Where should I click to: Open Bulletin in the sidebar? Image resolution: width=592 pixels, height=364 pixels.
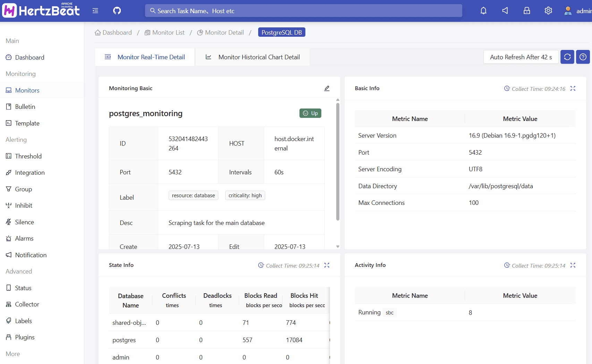coord(42,107)
